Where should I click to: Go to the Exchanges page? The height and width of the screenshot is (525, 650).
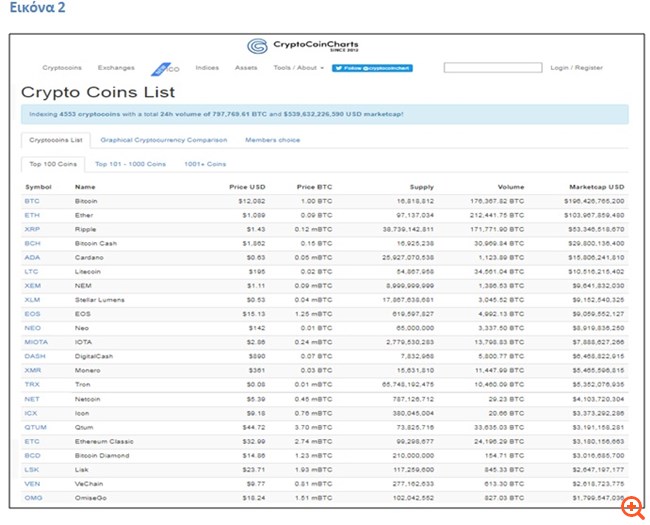coord(116,68)
